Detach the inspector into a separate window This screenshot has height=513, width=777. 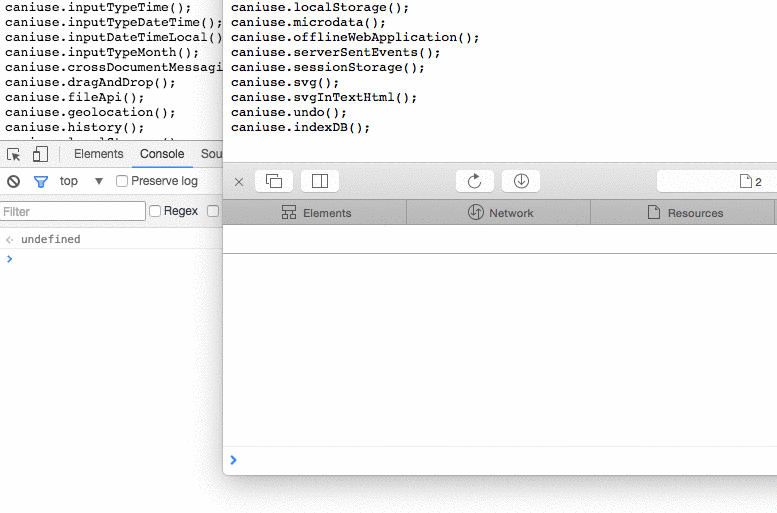pos(274,181)
